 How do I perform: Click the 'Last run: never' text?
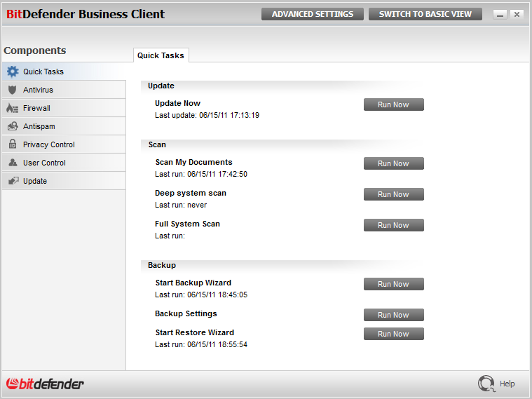181,205
